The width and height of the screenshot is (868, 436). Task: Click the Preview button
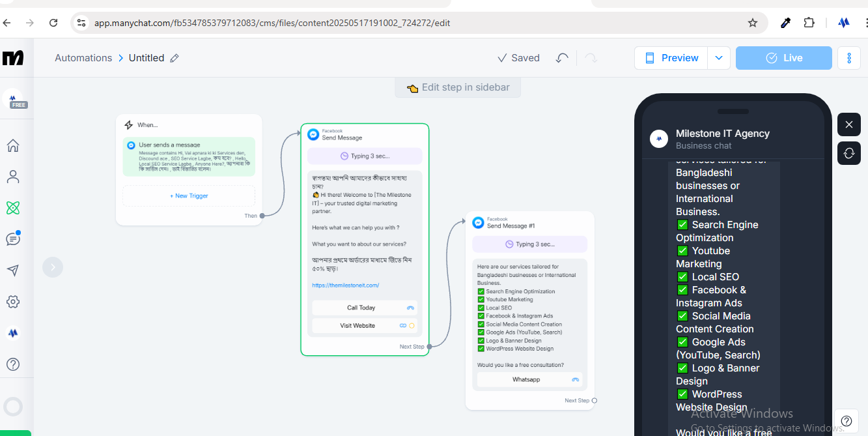click(x=671, y=58)
